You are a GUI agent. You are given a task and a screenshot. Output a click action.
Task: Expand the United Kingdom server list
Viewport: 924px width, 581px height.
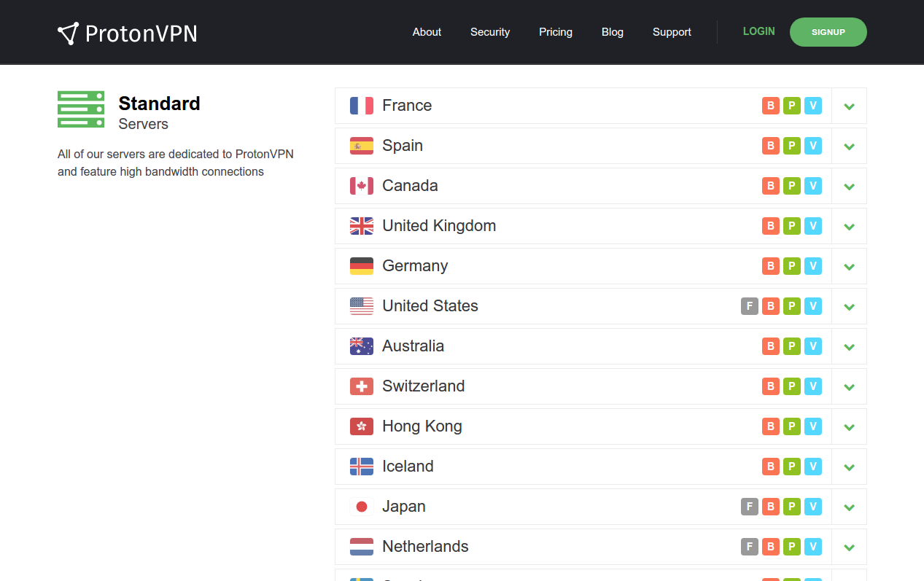[x=849, y=226]
